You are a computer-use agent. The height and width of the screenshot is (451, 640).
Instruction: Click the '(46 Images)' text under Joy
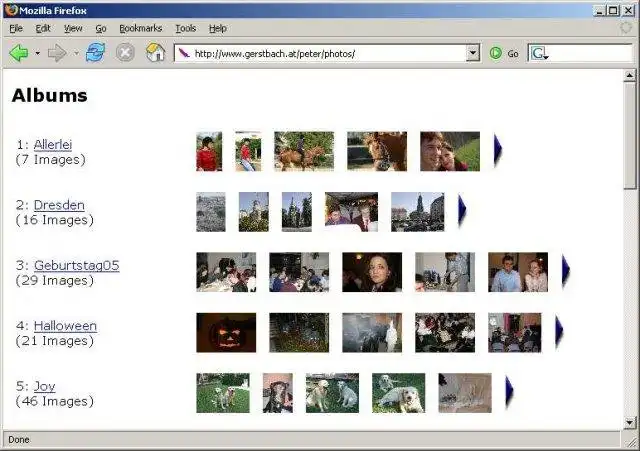tap(55, 401)
